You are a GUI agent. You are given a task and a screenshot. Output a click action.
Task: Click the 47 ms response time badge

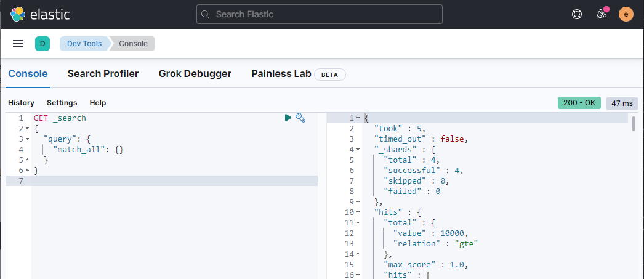click(622, 103)
